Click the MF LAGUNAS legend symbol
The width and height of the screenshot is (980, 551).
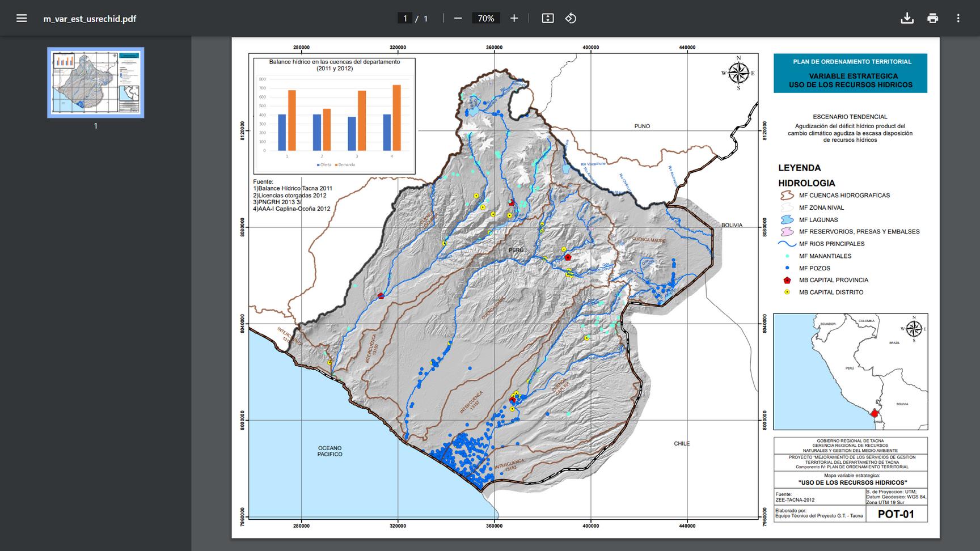coord(787,219)
